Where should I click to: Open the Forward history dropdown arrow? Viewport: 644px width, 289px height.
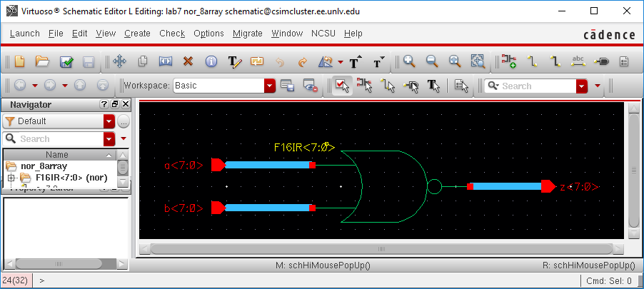[65, 86]
